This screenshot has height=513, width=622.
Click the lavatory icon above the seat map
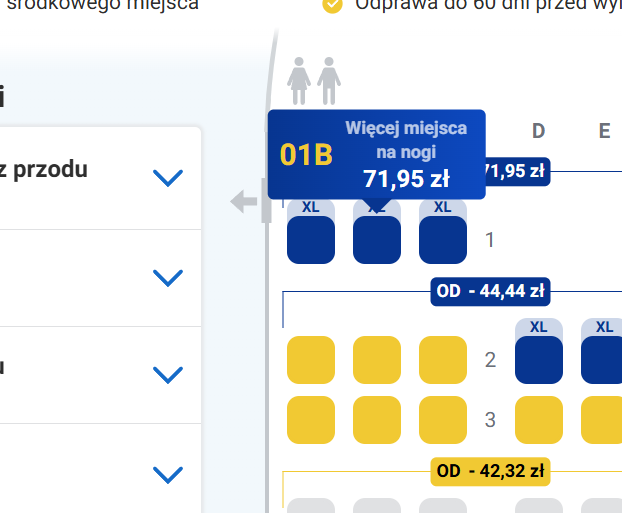314,81
